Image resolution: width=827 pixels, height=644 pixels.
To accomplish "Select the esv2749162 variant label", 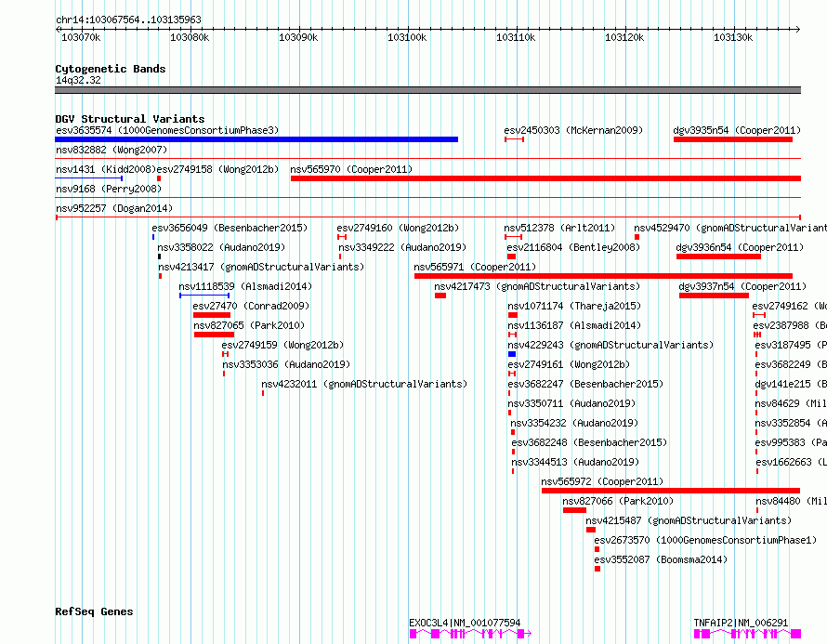I will pyautogui.click(x=789, y=306).
